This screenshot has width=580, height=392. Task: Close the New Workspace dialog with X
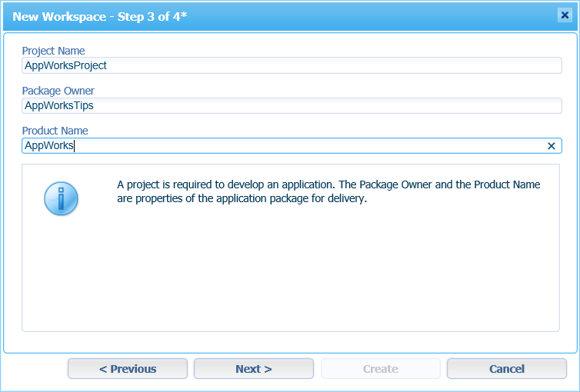(x=565, y=15)
